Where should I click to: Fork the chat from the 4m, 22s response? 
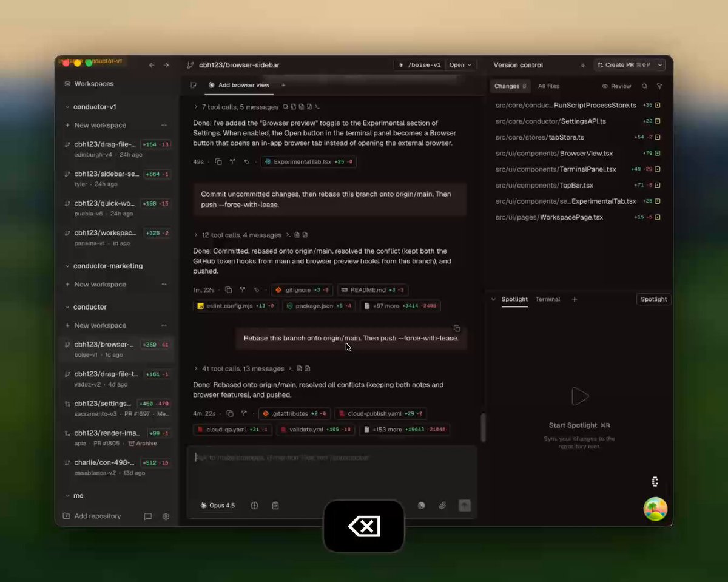pos(244,413)
